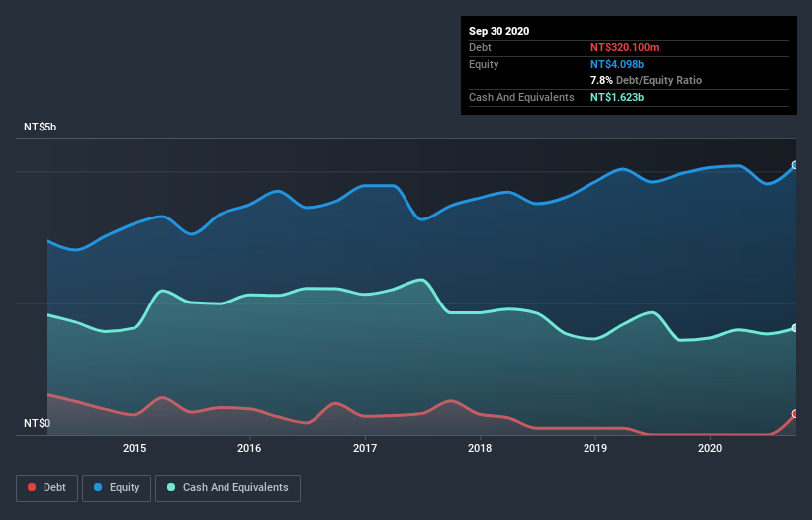Click the 2017 x-axis label
Viewport: 812px width, 520px height.
[365, 448]
